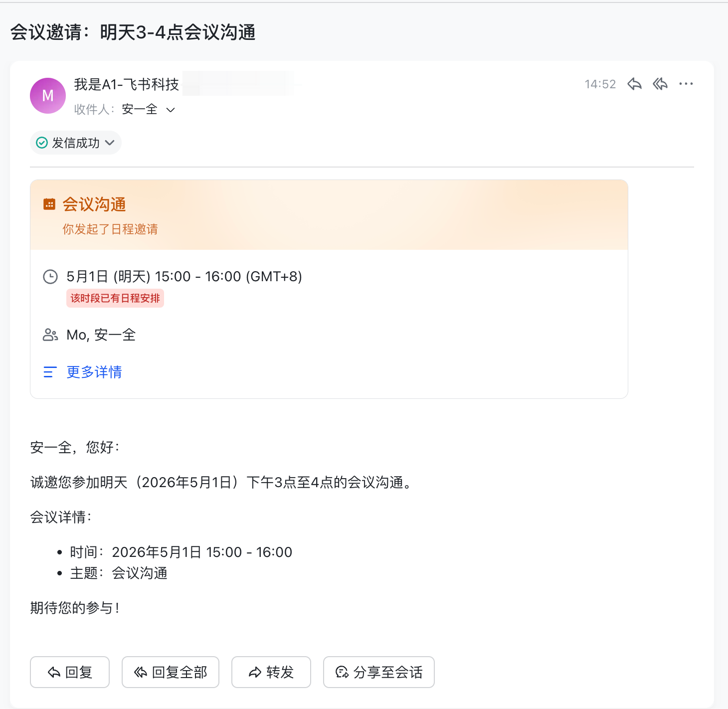Click the sentence starting with 诚邀您参加明天
This screenshot has width=728, height=709.
(222, 483)
